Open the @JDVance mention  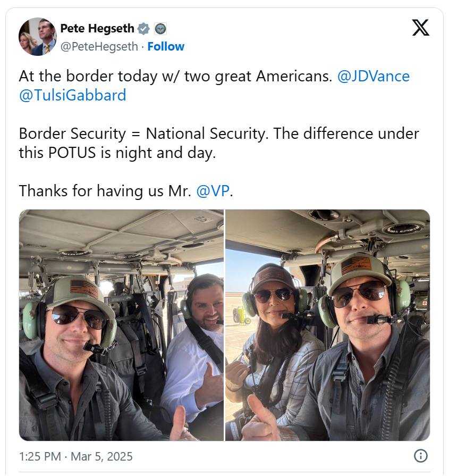(374, 76)
